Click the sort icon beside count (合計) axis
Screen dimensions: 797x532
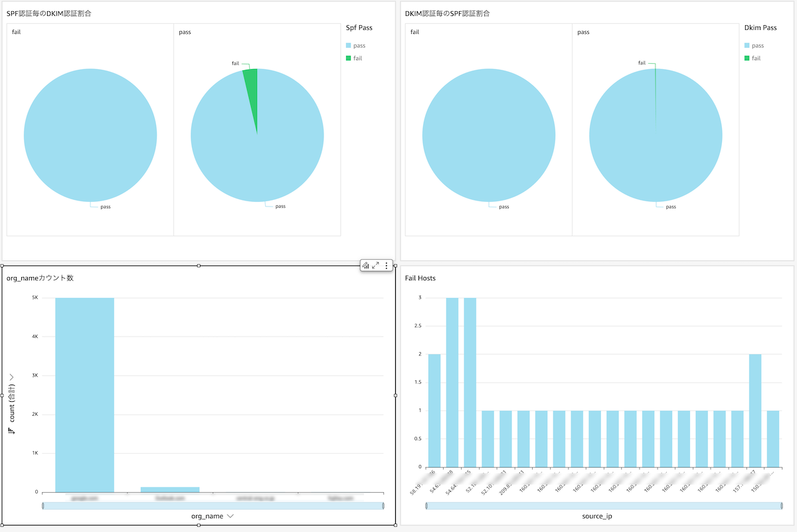coord(12,432)
